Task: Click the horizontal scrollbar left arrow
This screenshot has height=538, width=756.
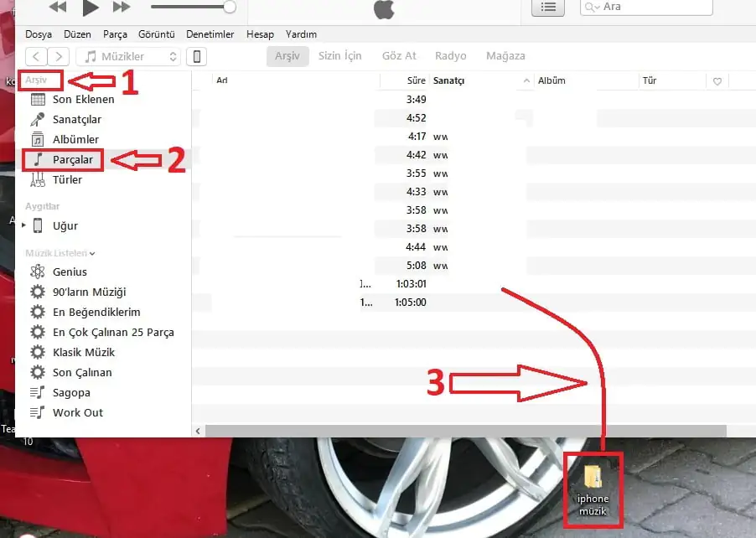Action: (x=198, y=431)
